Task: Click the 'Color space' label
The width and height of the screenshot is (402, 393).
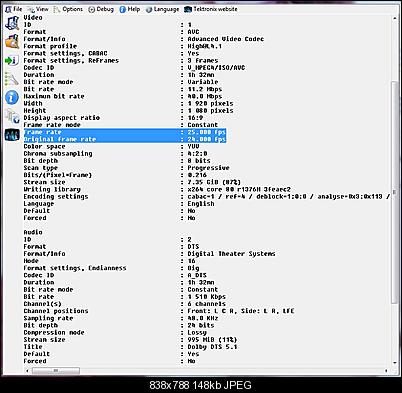Action: 44,147
